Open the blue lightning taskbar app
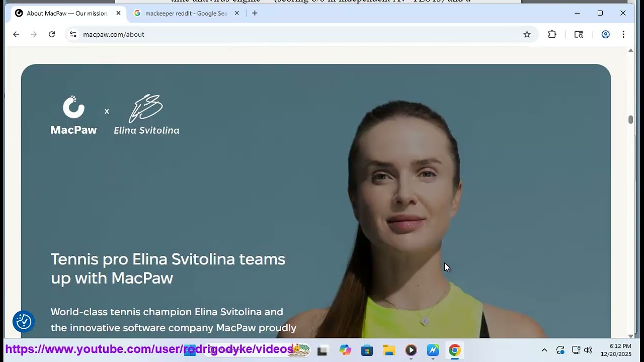The width and height of the screenshot is (644, 362). 433,350
